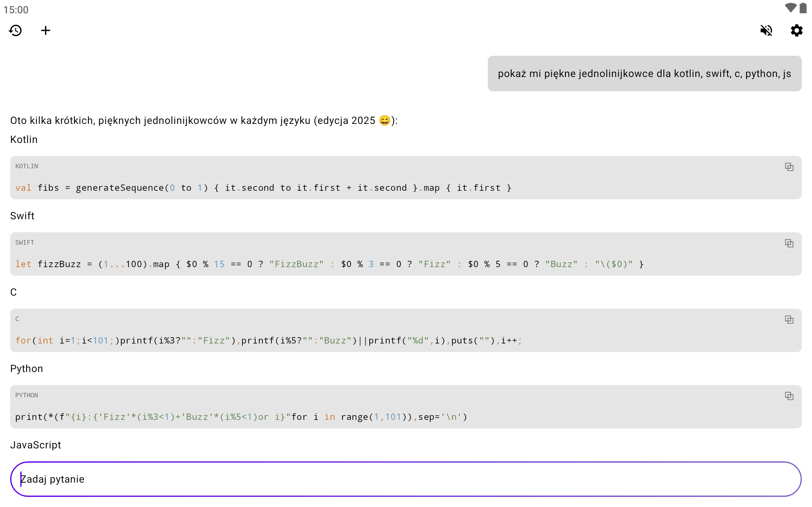Viewport: 812px width, 507px height.
Task: Copy the Python code block
Action: (789, 396)
